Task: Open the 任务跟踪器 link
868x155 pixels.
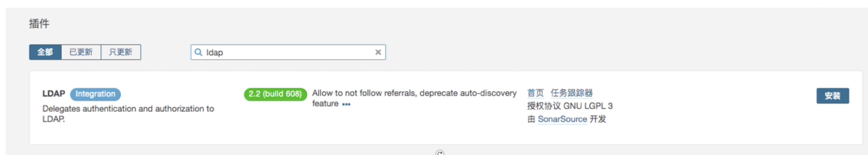Action: 571,93
